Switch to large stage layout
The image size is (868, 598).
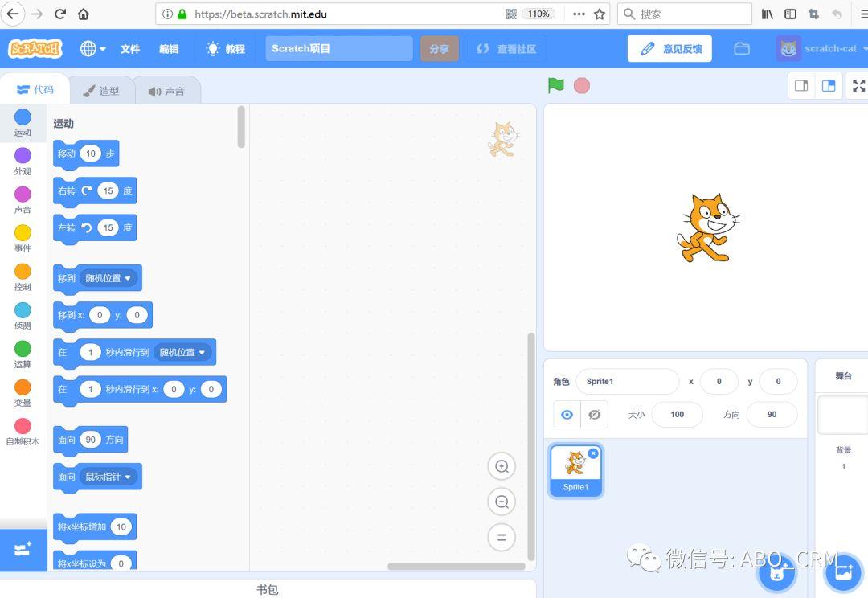[x=829, y=85]
